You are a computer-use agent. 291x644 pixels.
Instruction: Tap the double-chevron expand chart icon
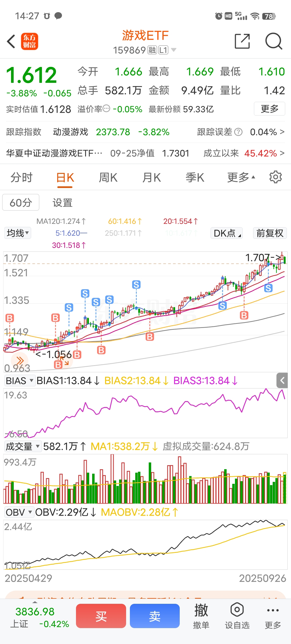pos(19,361)
